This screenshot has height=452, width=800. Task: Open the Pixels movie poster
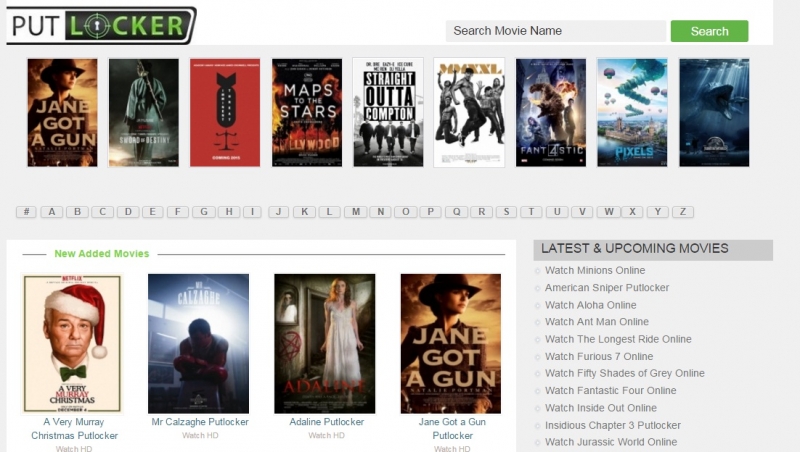pyautogui.click(x=632, y=112)
